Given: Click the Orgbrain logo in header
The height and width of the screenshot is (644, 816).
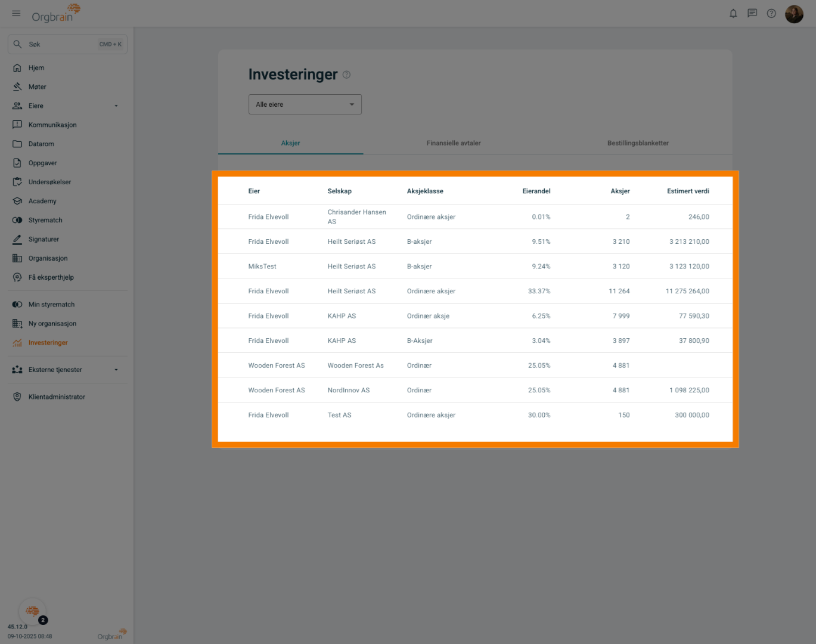Looking at the screenshot, I should pyautogui.click(x=56, y=13).
